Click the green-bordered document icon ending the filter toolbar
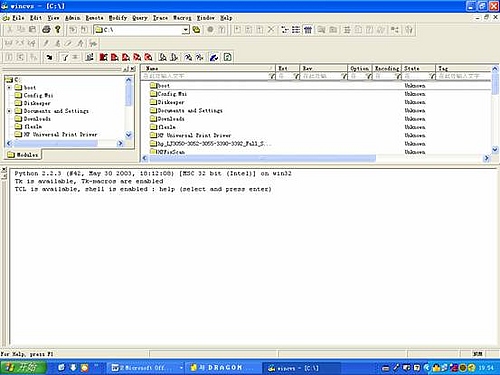Image resolution: width=500 pixels, height=375 pixels. tap(227, 57)
